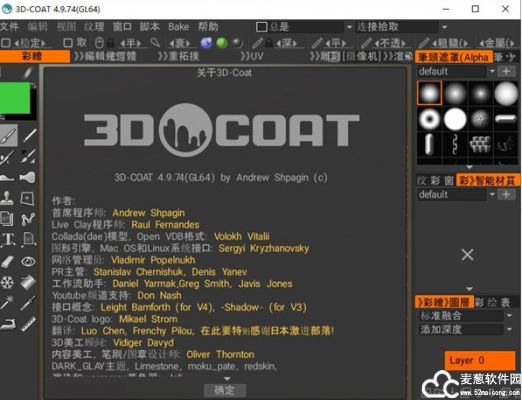The width and height of the screenshot is (522, 400).
Task: Choose the spline curve tool icon
Action: tap(28, 219)
